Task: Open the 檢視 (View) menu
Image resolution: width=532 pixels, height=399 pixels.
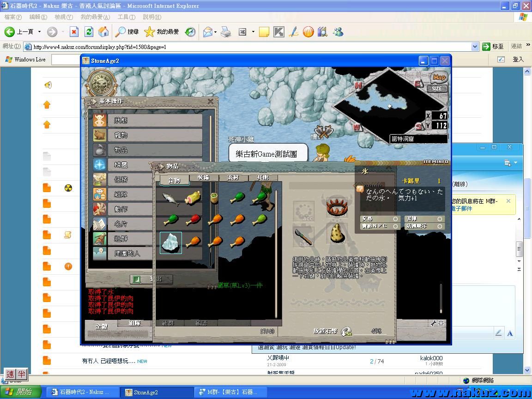Action: [64, 17]
